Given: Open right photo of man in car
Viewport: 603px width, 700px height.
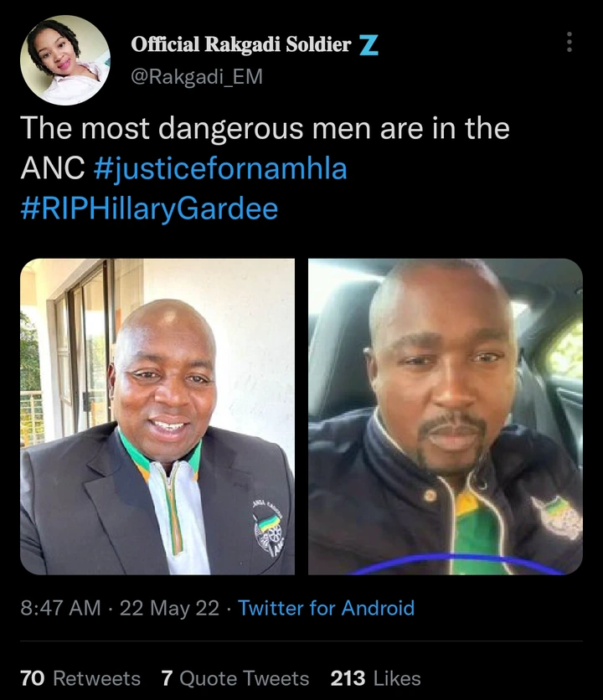Looking at the screenshot, I should pyautogui.click(x=446, y=416).
